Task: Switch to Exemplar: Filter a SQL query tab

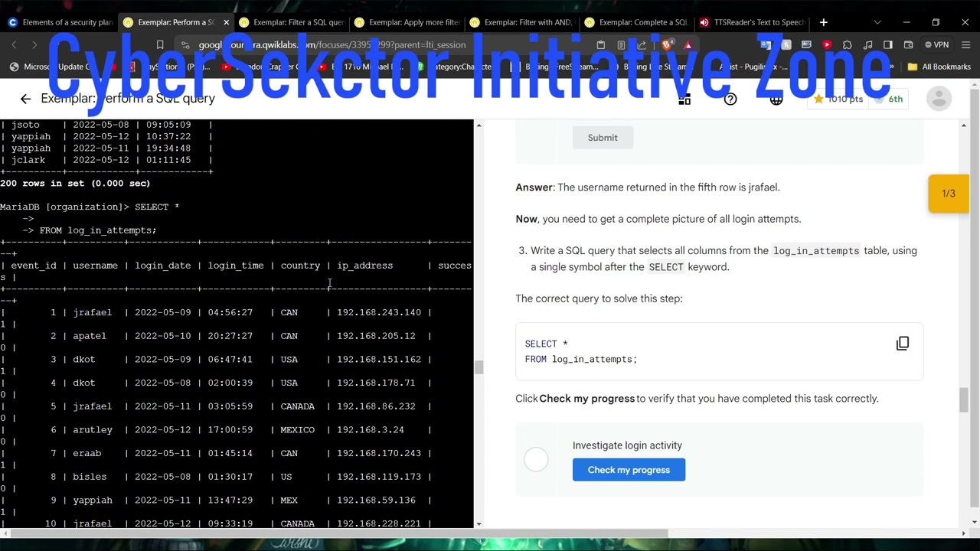Action: 291,22
